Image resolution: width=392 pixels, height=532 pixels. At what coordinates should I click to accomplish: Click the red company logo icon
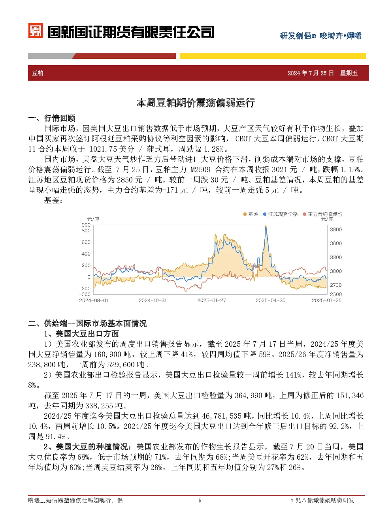(x=36, y=31)
